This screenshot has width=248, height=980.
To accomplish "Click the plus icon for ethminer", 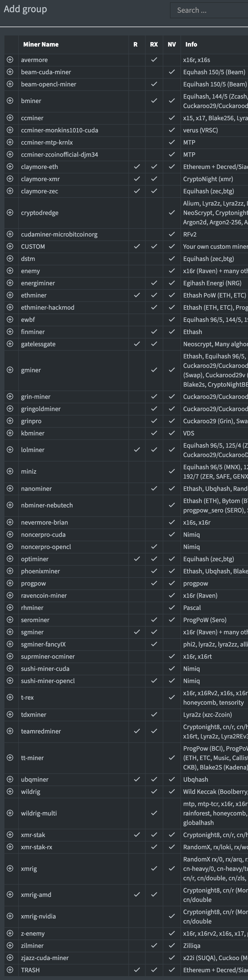I will point(10,295).
